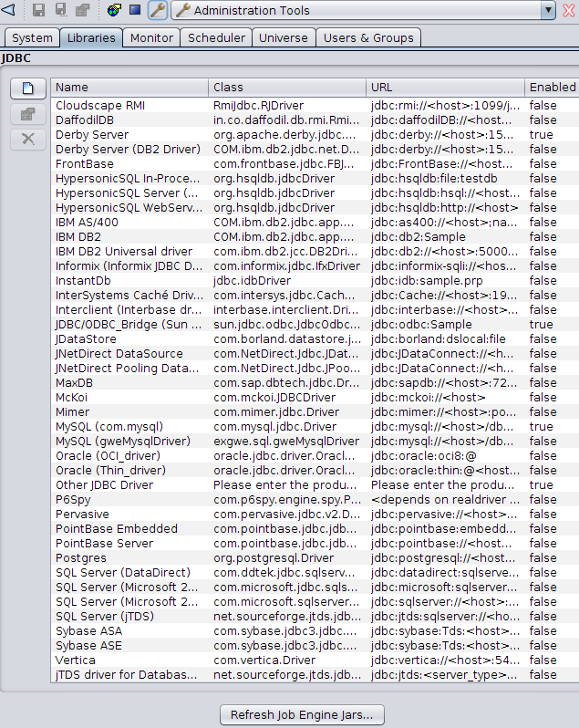Go to the Scheduler tab

216,37
